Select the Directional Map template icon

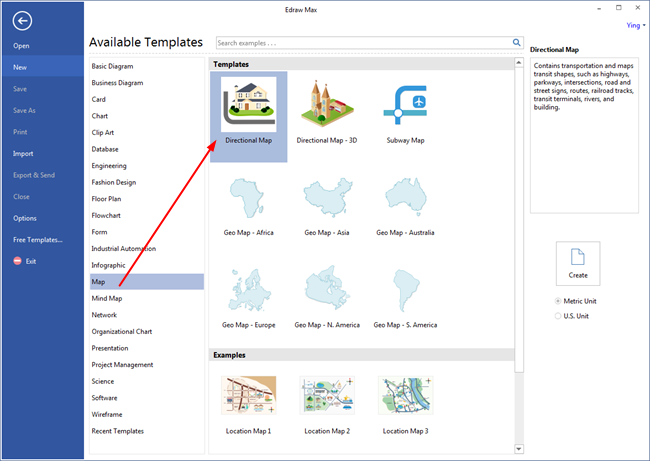249,104
